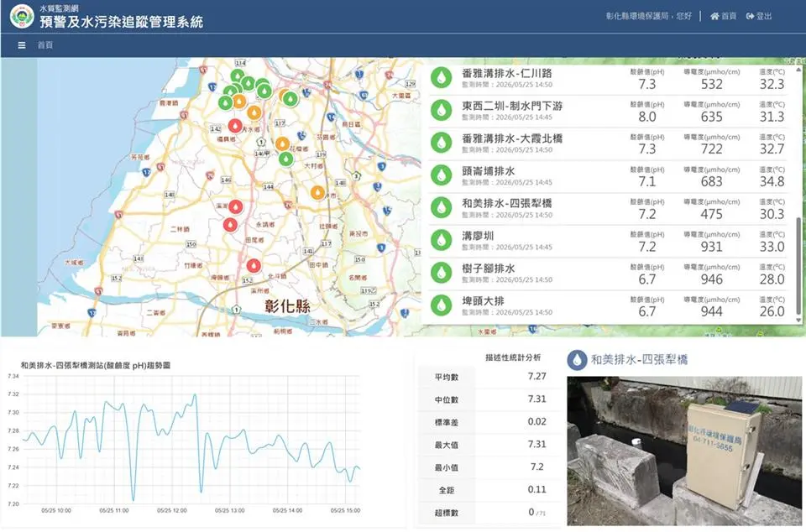Select the orange map marker beside 花壇鄉
This screenshot has height=532, width=806.
coord(282,143)
